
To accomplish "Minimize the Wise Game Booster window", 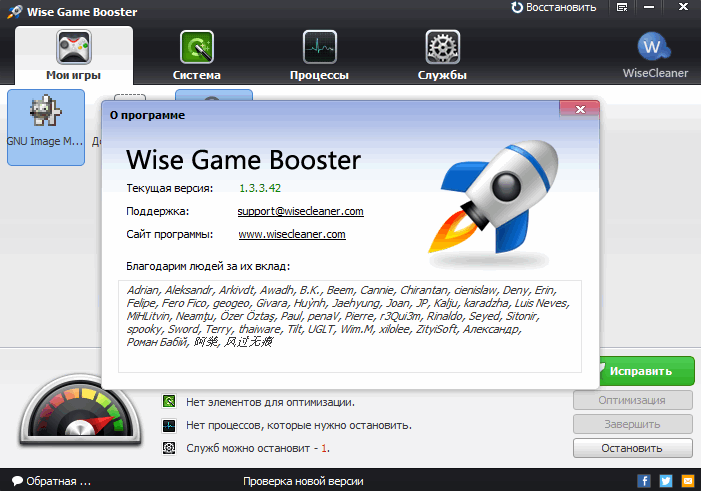I will (649, 8).
